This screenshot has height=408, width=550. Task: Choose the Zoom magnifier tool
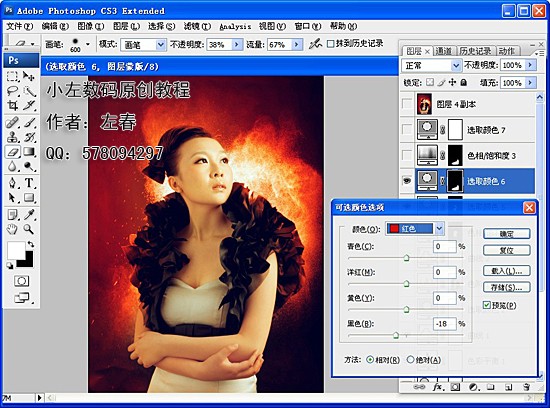coord(29,229)
